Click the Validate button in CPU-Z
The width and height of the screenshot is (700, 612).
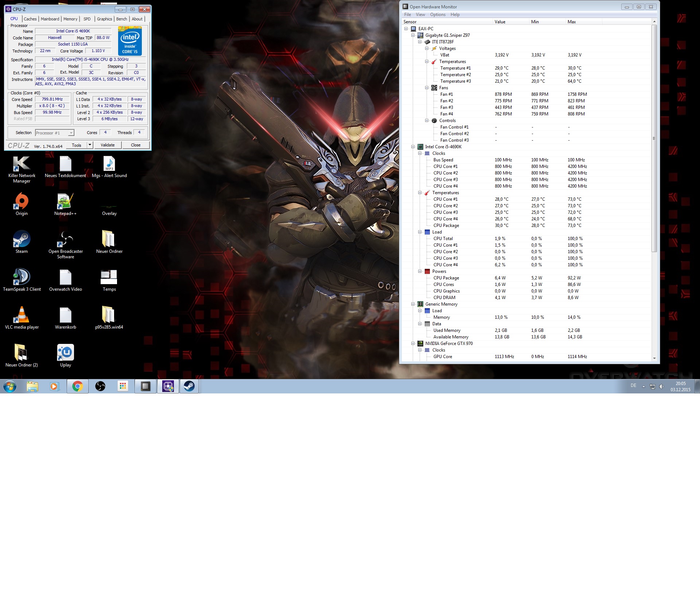pos(108,145)
